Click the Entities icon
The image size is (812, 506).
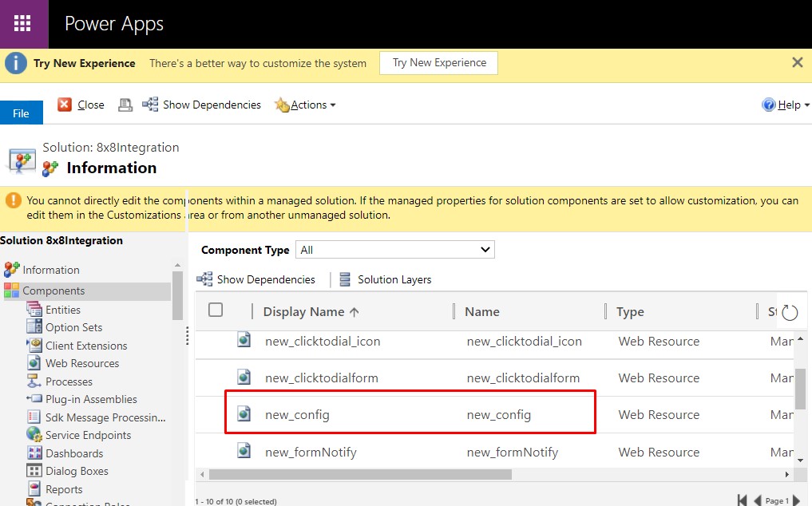(34, 309)
